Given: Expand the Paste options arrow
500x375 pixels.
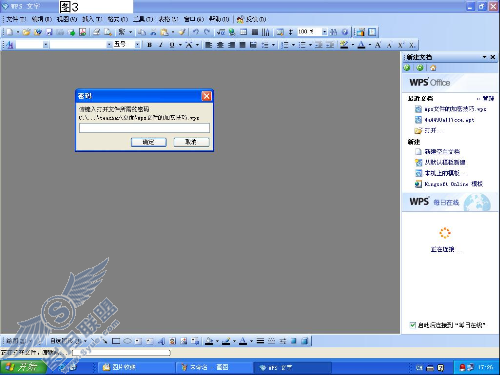Looking at the screenshot, I should [x=173, y=32].
